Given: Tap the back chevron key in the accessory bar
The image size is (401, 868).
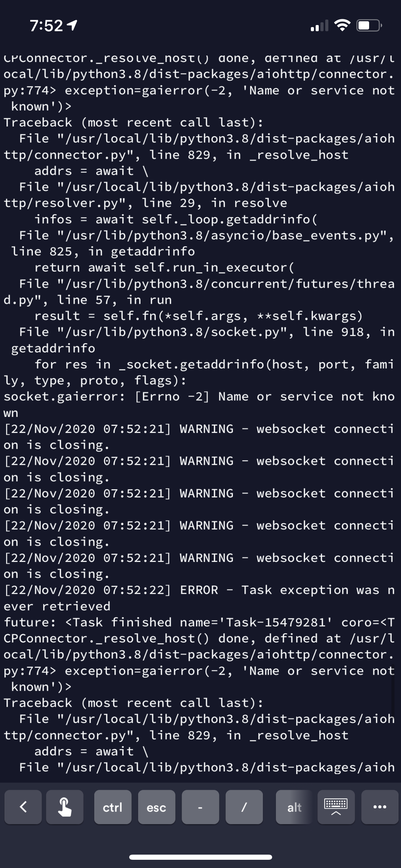Looking at the screenshot, I should coord(23,807).
